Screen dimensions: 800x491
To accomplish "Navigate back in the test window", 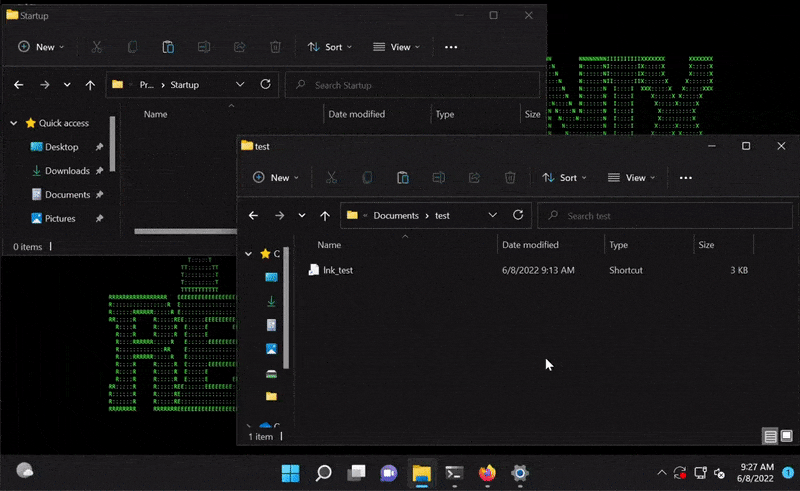I will 253,215.
